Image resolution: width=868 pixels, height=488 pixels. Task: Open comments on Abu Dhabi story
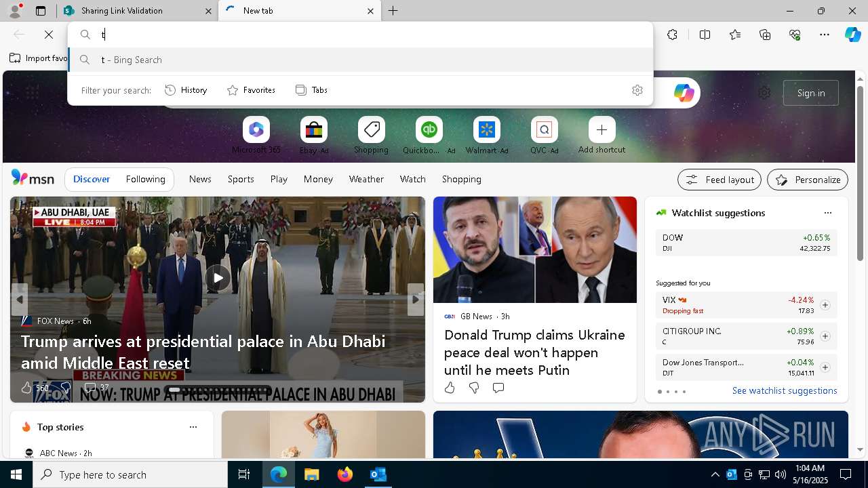tap(96, 388)
